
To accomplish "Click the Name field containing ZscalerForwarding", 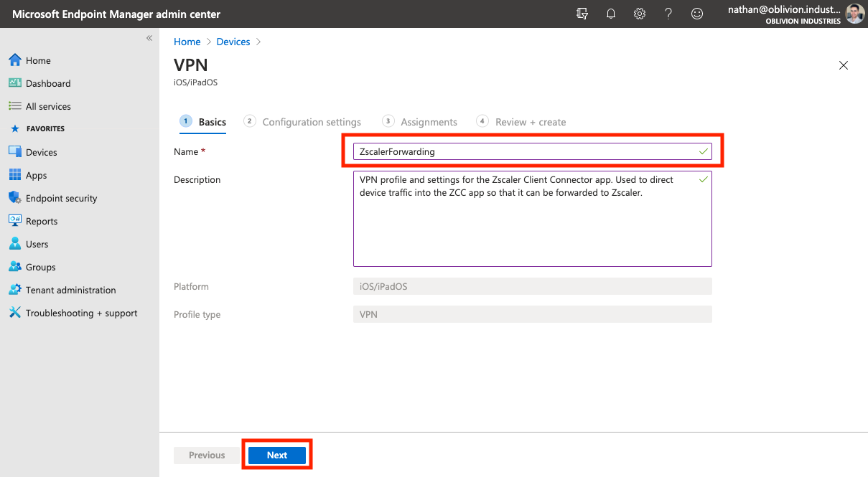I will pos(524,151).
